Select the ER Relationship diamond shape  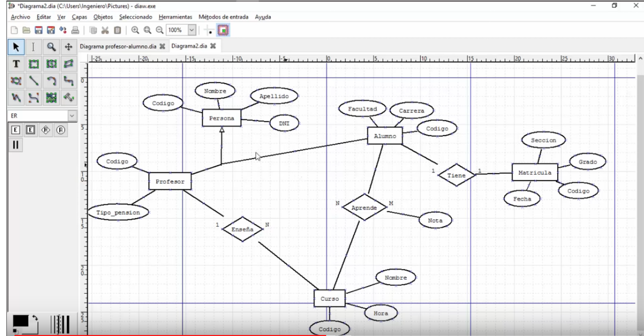[x=46, y=130]
